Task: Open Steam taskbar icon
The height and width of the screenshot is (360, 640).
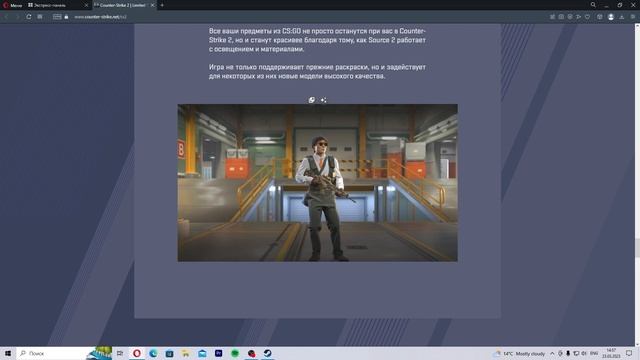Action: pyautogui.click(x=267, y=353)
